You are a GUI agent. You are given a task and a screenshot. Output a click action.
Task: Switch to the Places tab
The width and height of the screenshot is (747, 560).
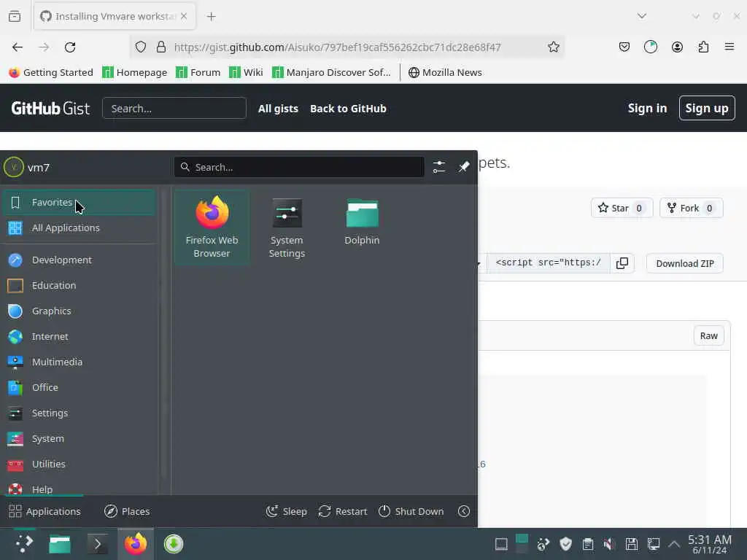(x=127, y=511)
